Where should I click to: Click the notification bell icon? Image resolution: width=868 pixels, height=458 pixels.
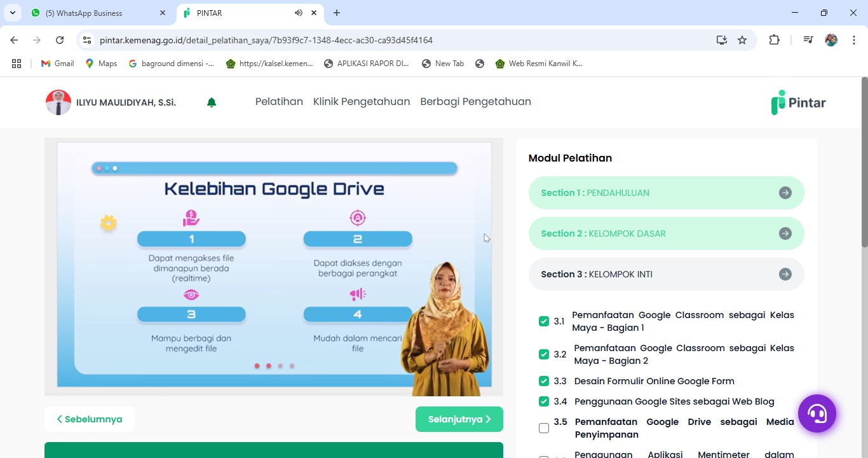(212, 102)
